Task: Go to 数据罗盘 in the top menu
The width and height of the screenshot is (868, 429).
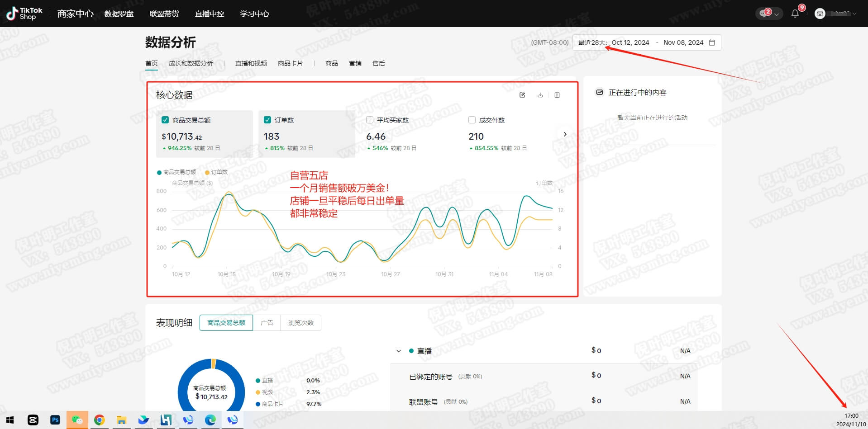Action: point(119,14)
